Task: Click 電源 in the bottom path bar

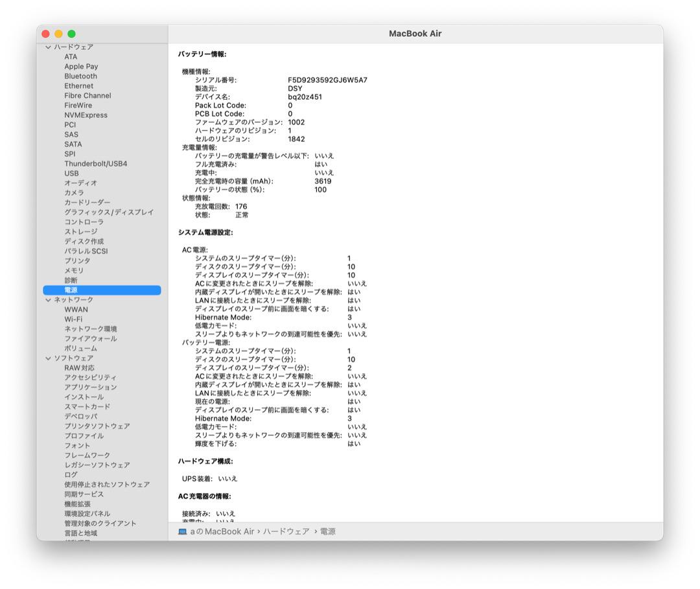Action: (328, 531)
